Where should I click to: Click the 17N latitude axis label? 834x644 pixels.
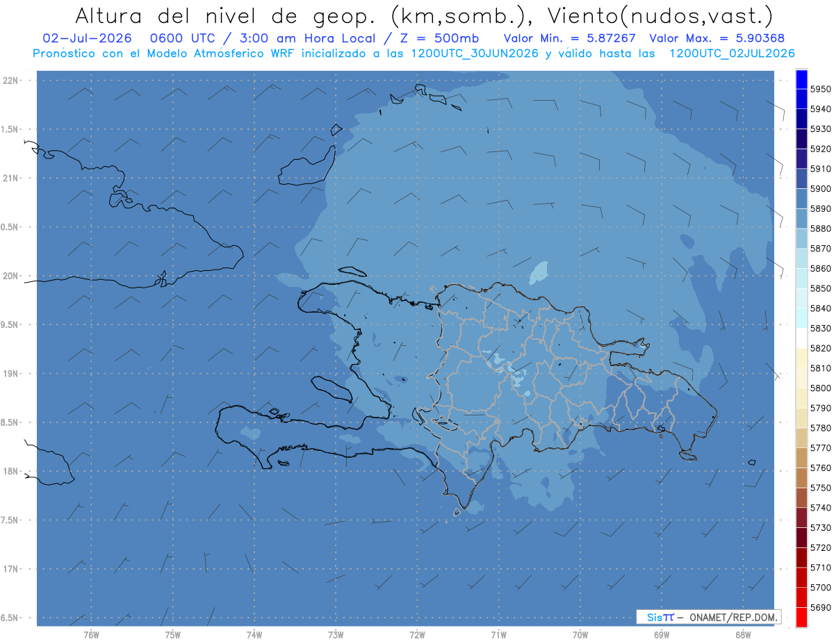pos(10,569)
